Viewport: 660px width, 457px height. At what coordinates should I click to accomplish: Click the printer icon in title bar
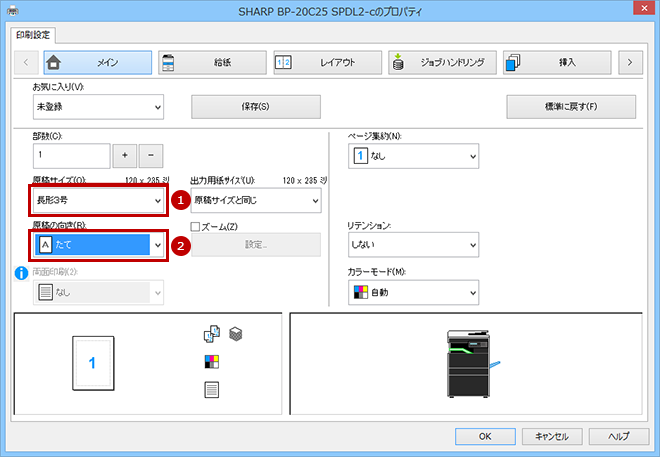pos(13,10)
